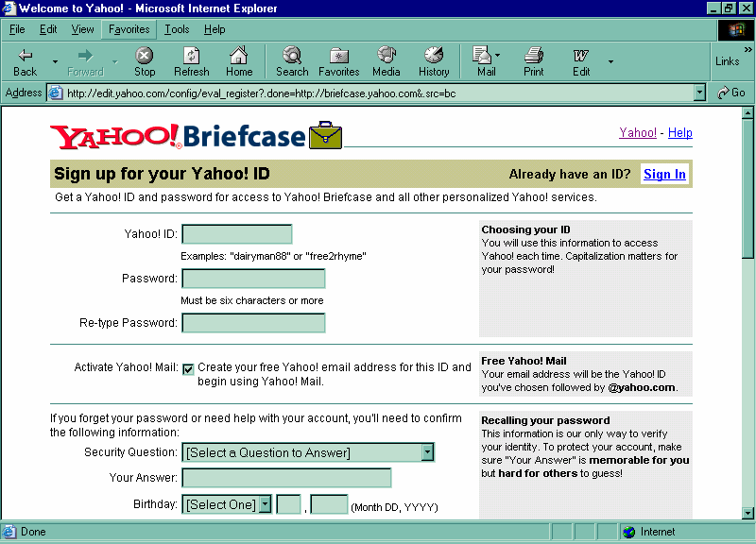Open the Tools menu

coord(177,29)
